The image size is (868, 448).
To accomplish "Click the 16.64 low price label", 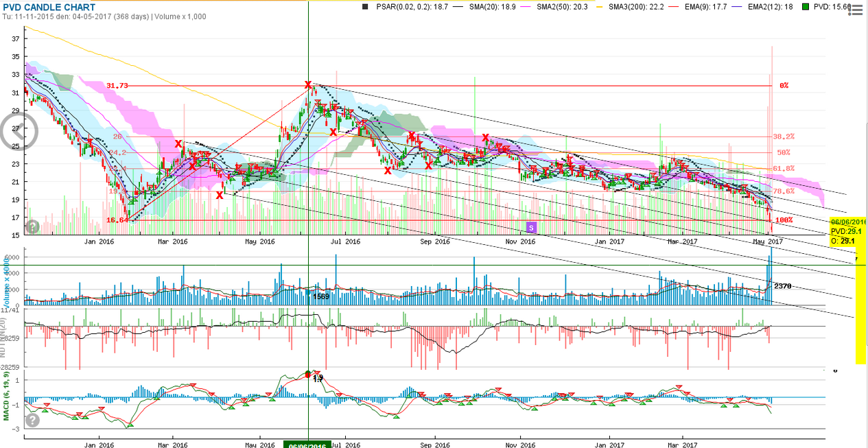I will [x=117, y=220].
